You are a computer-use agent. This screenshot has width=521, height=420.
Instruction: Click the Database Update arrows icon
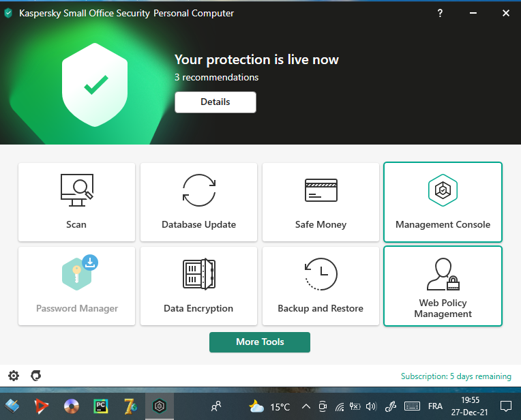coord(199,190)
